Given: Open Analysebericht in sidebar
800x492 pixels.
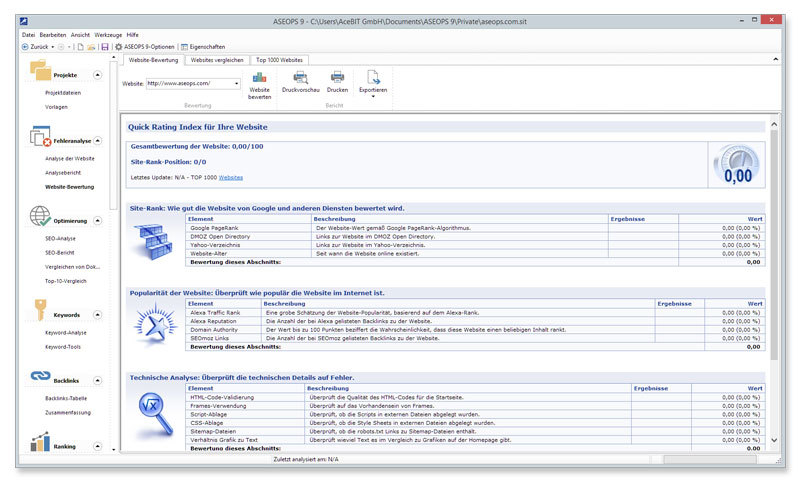Looking at the screenshot, I should pos(63,173).
